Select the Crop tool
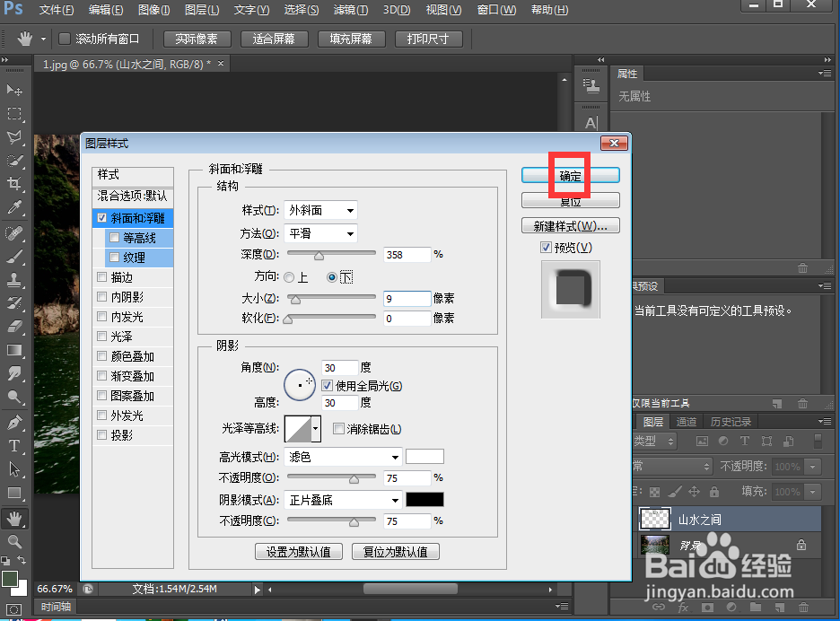 pos(14,183)
